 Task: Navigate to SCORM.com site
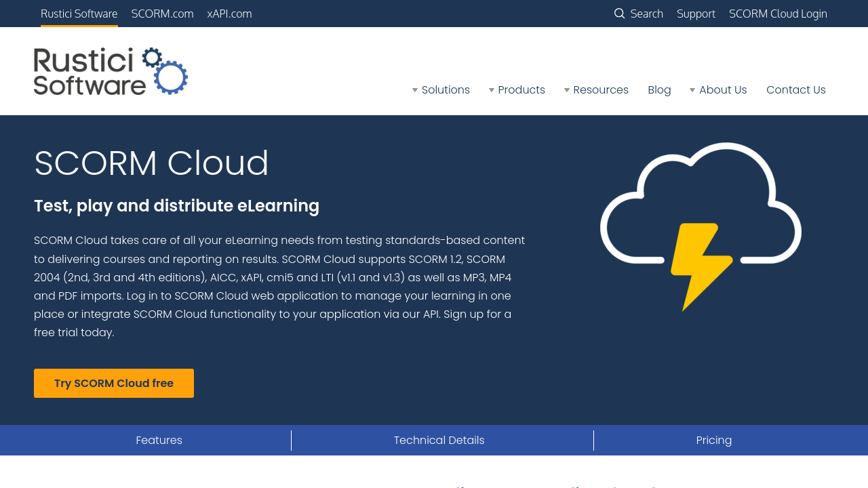(x=162, y=14)
